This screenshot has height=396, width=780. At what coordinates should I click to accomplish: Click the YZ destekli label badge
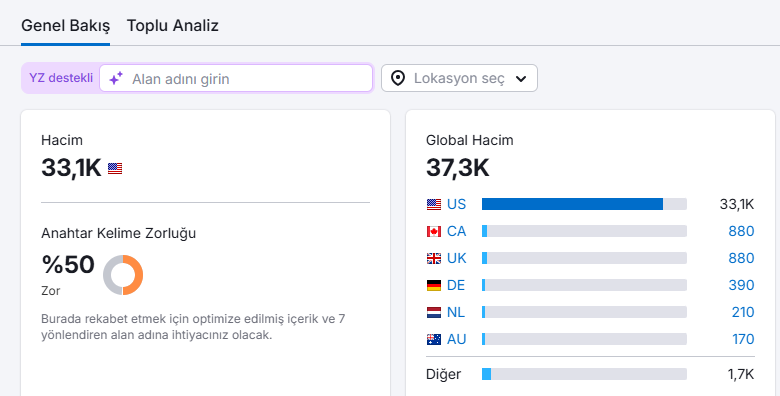[x=61, y=78]
